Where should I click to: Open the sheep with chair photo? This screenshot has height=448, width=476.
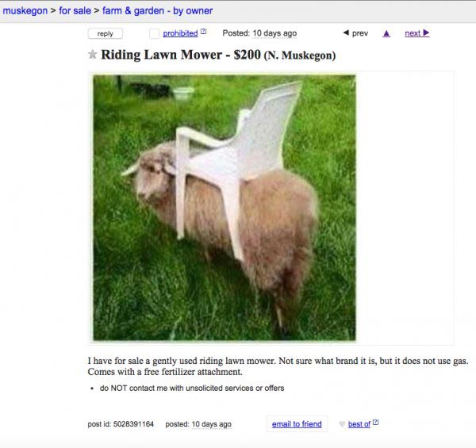pyautogui.click(x=225, y=208)
